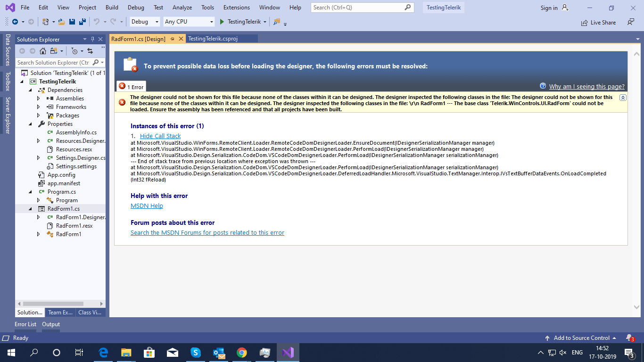The height and width of the screenshot is (362, 644).
Task: Click the magnifier icon in the Solution Explorer search
Action: (x=96, y=62)
